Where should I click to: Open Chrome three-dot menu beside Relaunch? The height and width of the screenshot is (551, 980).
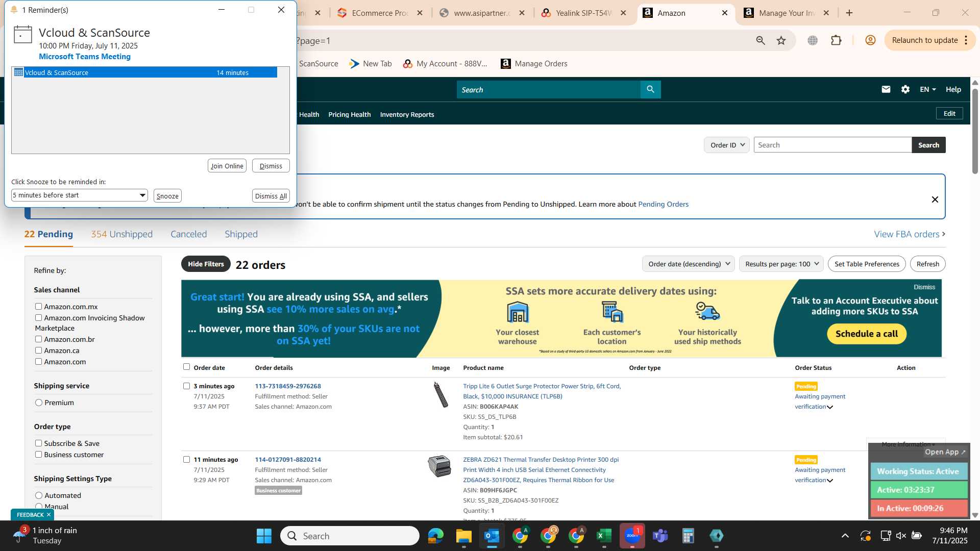pos(966,40)
